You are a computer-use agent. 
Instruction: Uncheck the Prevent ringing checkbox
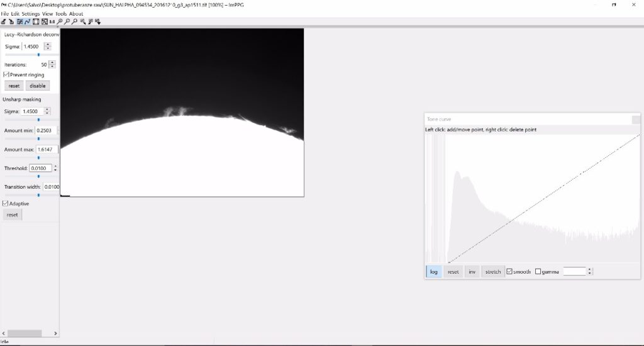point(6,75)
